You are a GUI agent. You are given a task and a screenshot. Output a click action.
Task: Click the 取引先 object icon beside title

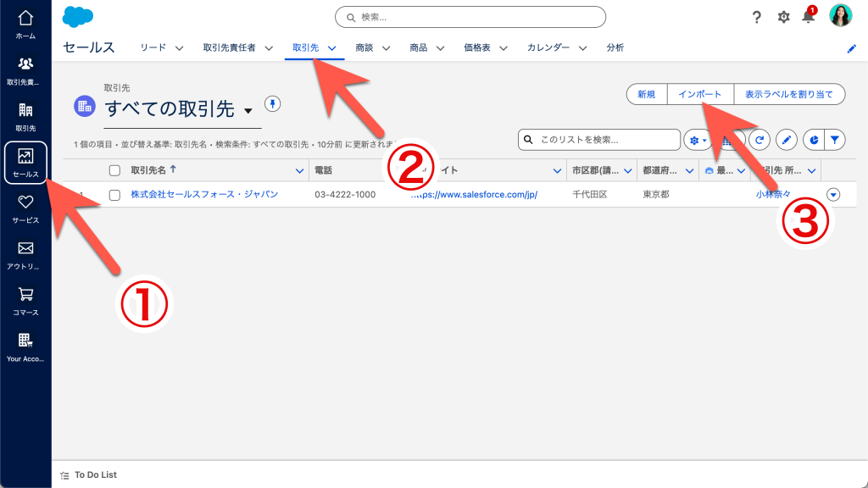(x=85, y=106)
